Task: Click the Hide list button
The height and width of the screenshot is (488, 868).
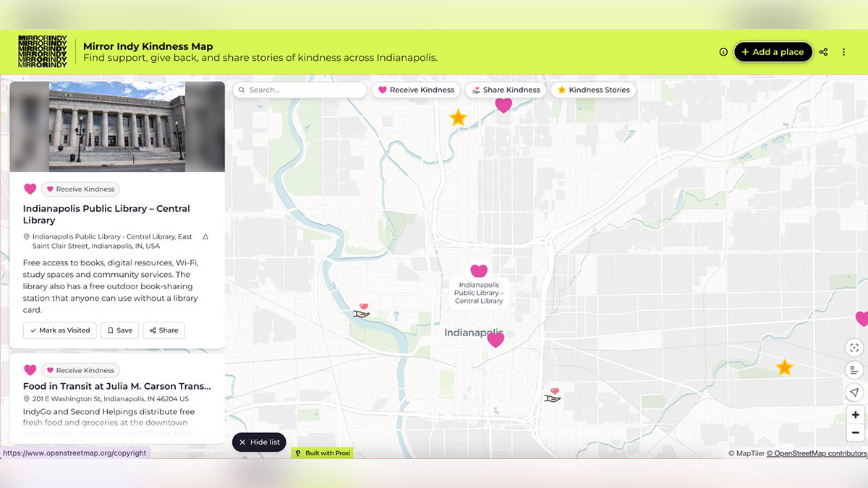Action: [x=259, y=442]
